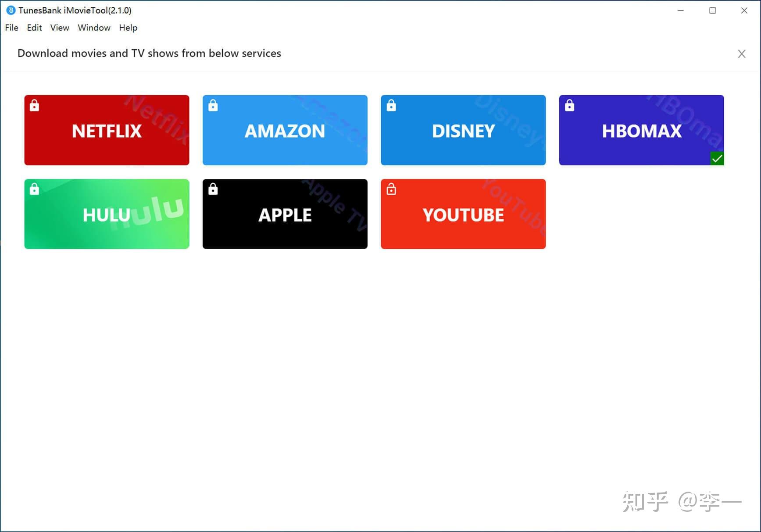
Task: Select the YOUTUBE download service
Action: [x=463, y=214]
